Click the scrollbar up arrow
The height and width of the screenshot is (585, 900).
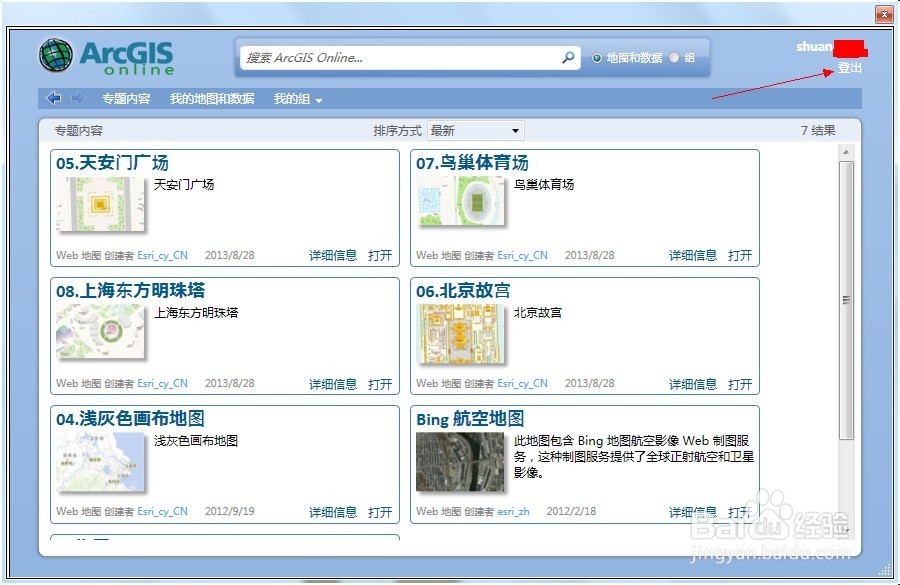click(846, 152)
